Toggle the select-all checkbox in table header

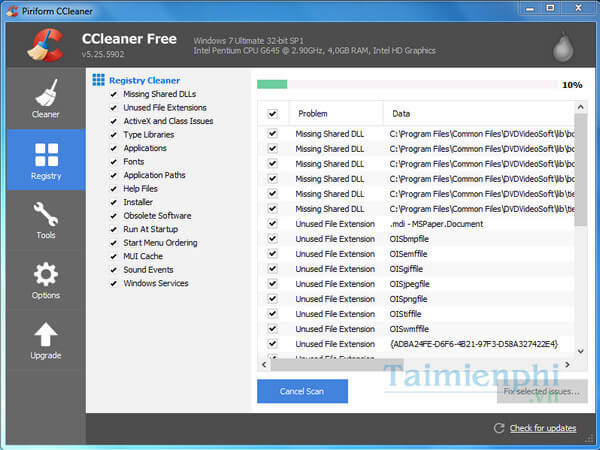coord(272,114)
